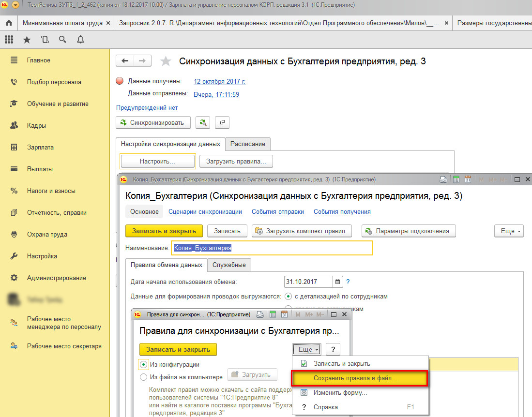Open Подбор персонала section

click(x=55, y=82)
